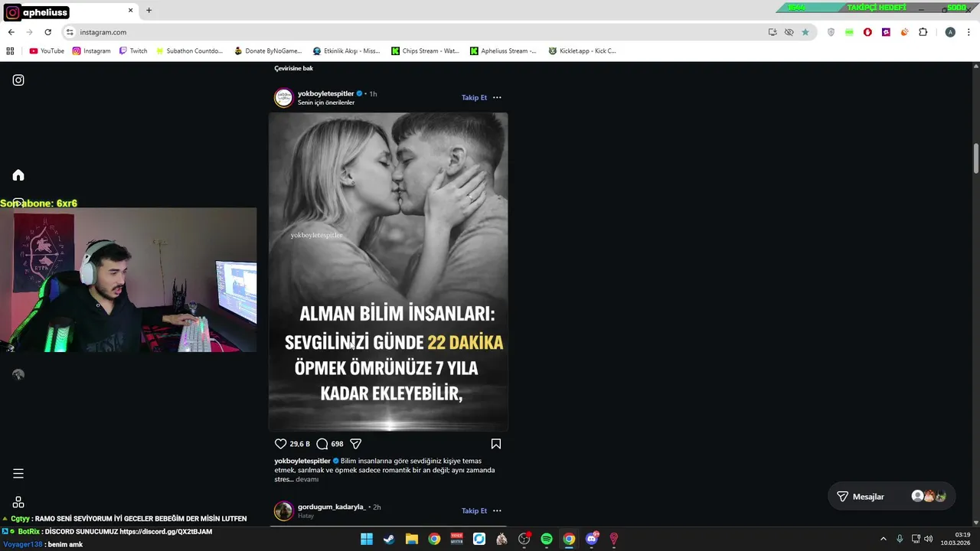Image resolution: width=980 pixels, height=551 pixels.
Task: Follow yokboyletespitler with Takip Et
Action: [x=474, y=97]
